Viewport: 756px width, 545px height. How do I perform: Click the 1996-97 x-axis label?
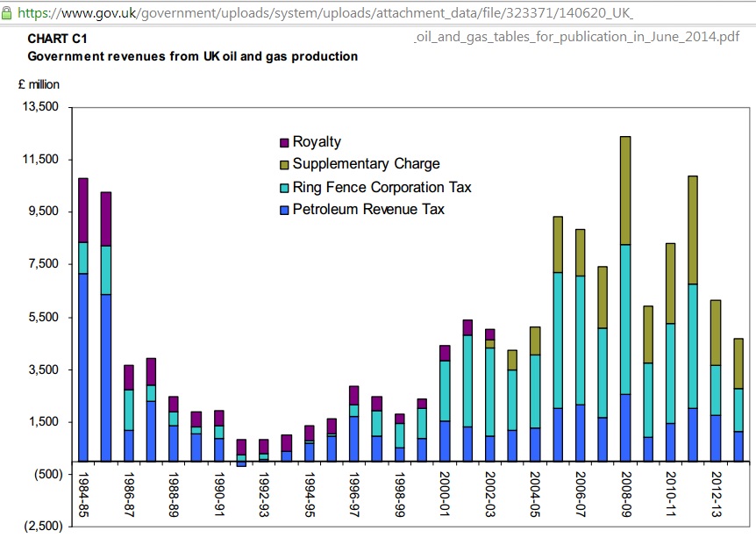pos(354,495)
